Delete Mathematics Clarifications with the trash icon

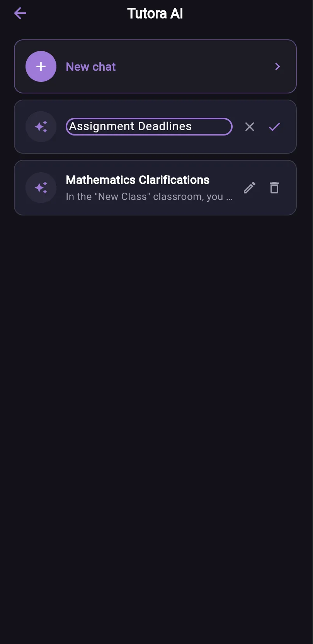(x=274, y=188)
